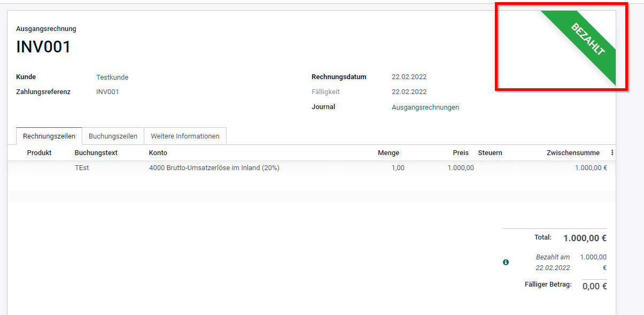Screen dimensions: 644x315
Task: Click the Fälligkeit field label
Action: point(325,92)
